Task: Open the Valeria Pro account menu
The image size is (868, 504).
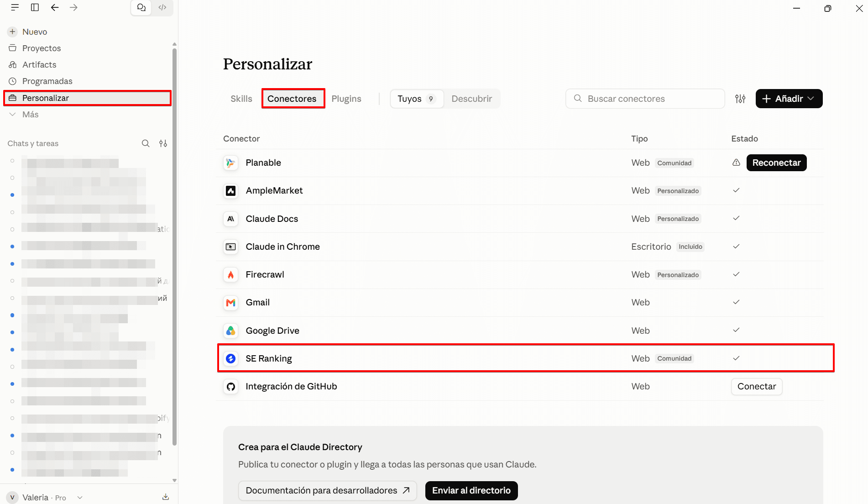Action: 45,497
